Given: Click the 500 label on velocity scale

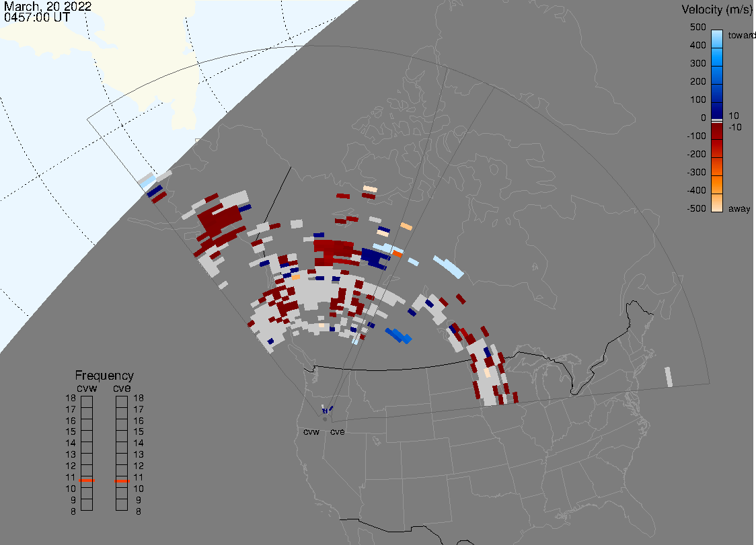Looking at the screenshot, I should coord(697,27).
